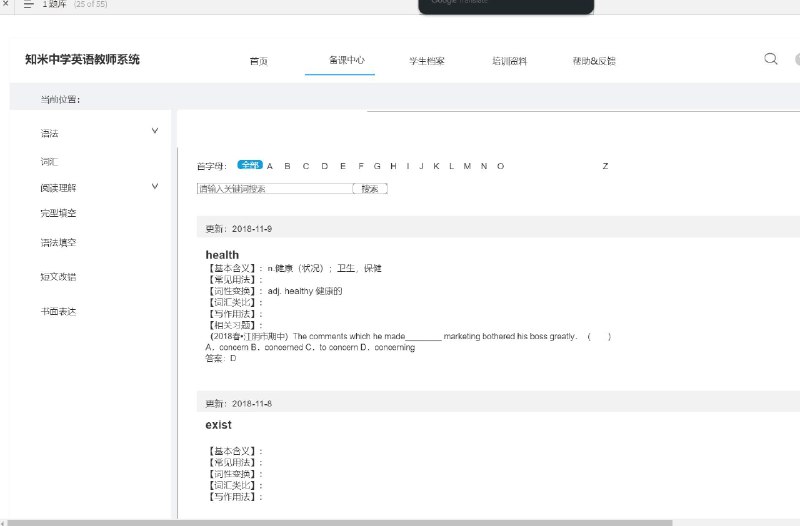Filter words by letter K
800x526 pixels.
click(436, 166)
